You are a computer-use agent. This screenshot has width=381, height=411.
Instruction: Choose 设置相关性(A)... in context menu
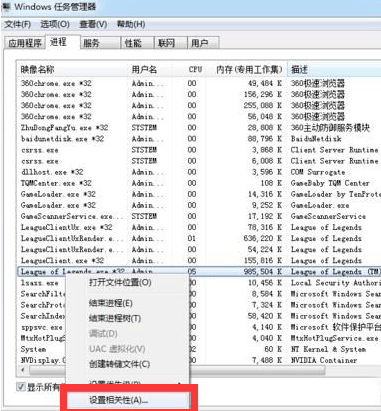tap(129, 400)
